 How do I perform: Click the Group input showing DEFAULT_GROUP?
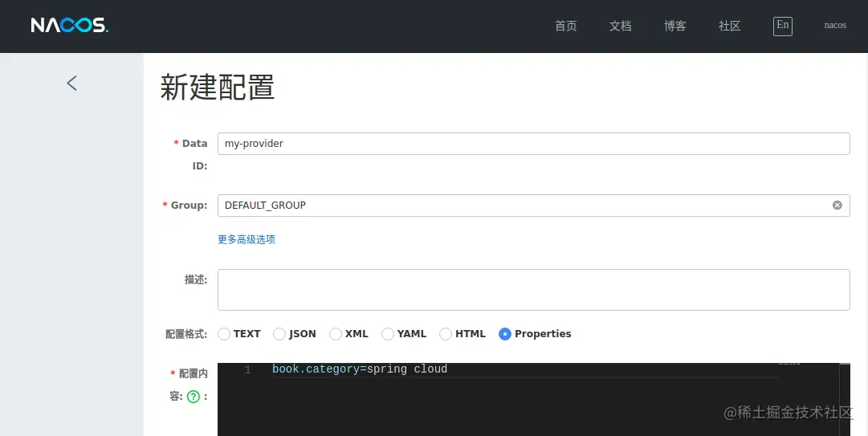point(534,206)
